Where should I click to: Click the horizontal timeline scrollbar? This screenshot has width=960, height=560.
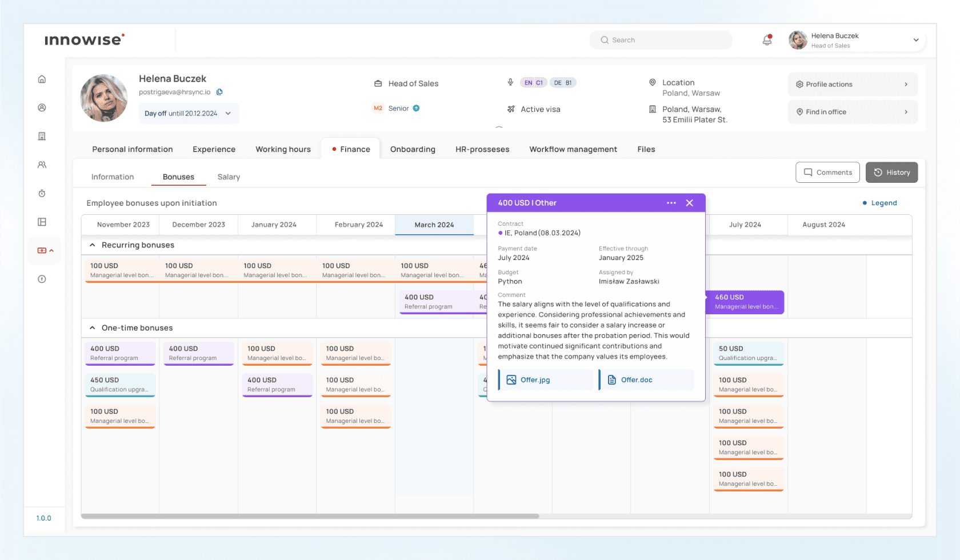310,516
